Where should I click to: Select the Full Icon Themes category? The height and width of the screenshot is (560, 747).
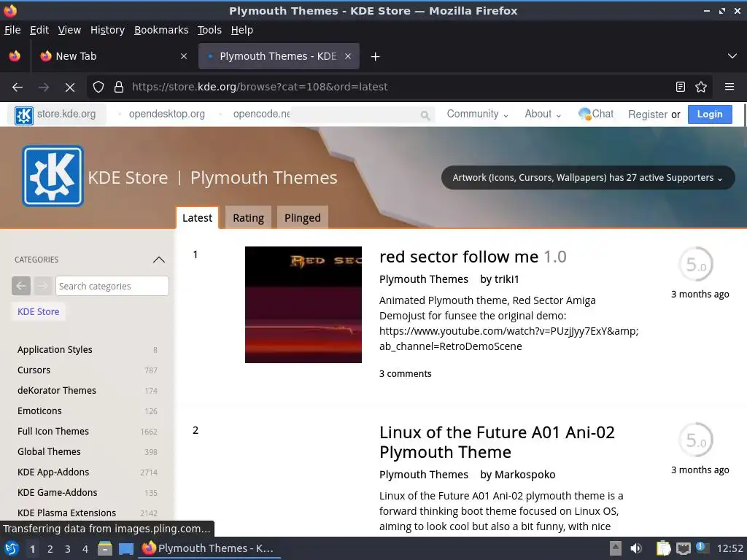pos(53,431)
